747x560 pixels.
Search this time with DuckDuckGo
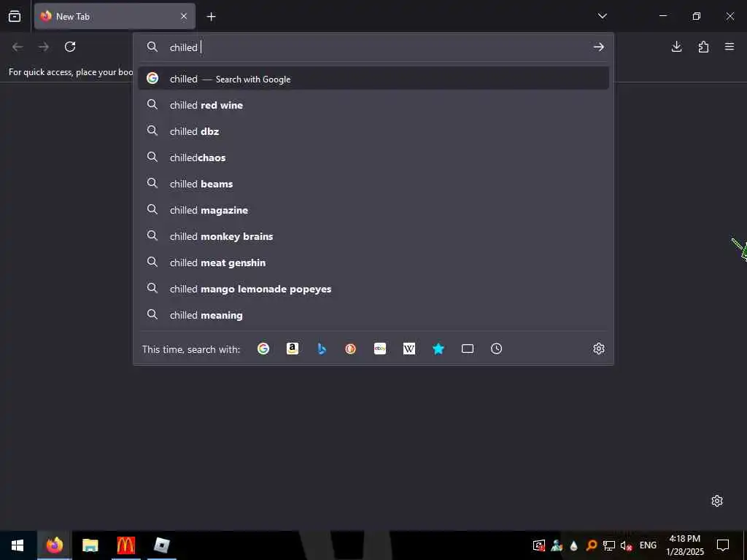(351, 349)
